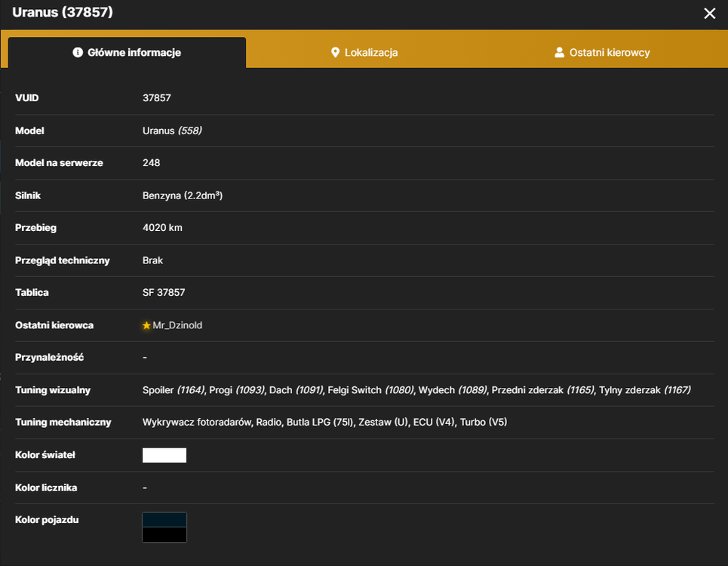Click the lower black Kolor pojazdu swatch
Screen dimensions: 728x566
[x=164, y=534]
